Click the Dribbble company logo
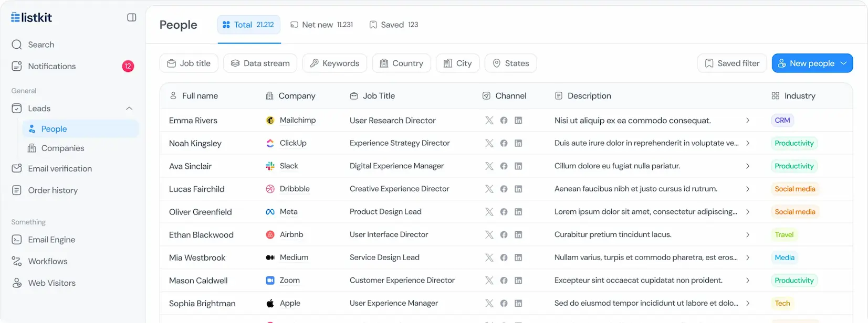The image size is (868, 323). [x=270, y=189]
